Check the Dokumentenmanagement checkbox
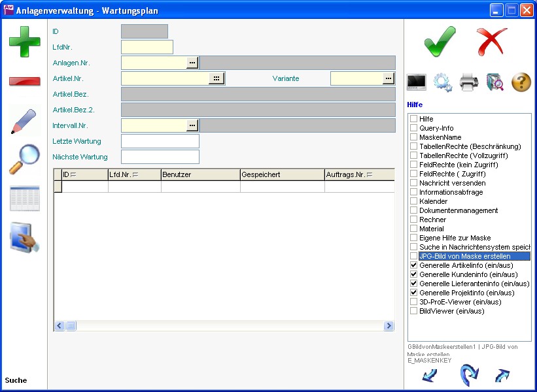The height and width of the screenshot is (392, 537). click(x=413, y=210)
